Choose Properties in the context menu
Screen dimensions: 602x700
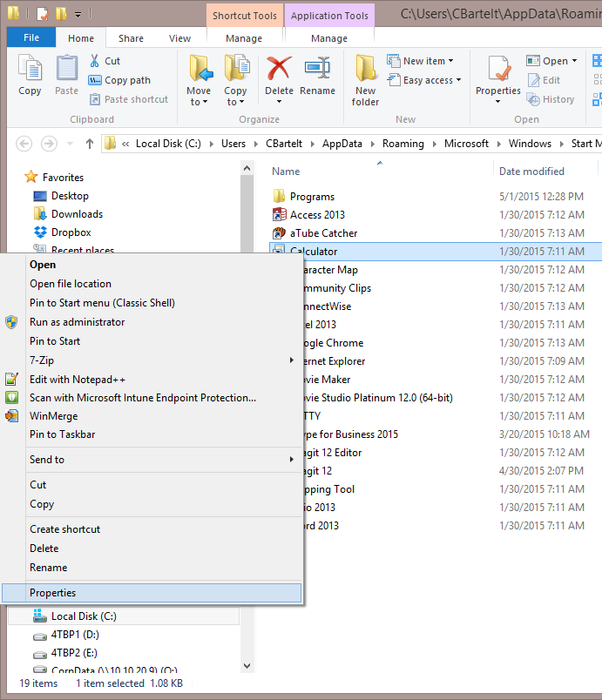coord(152,593)
